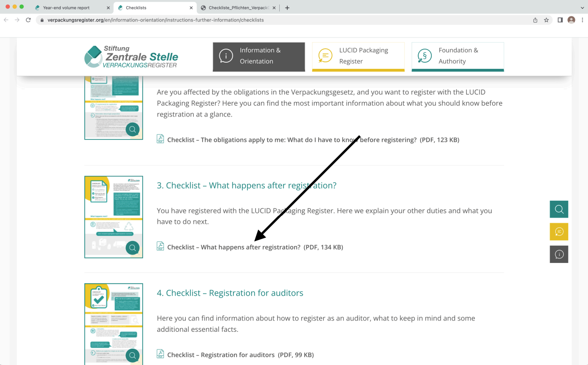This screenshot has width=588, height=365.
Task: Reload the page
Action: 28,20
